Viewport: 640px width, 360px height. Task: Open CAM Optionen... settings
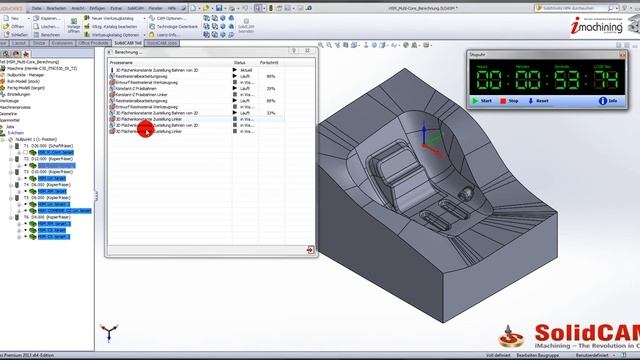[167, 18]
